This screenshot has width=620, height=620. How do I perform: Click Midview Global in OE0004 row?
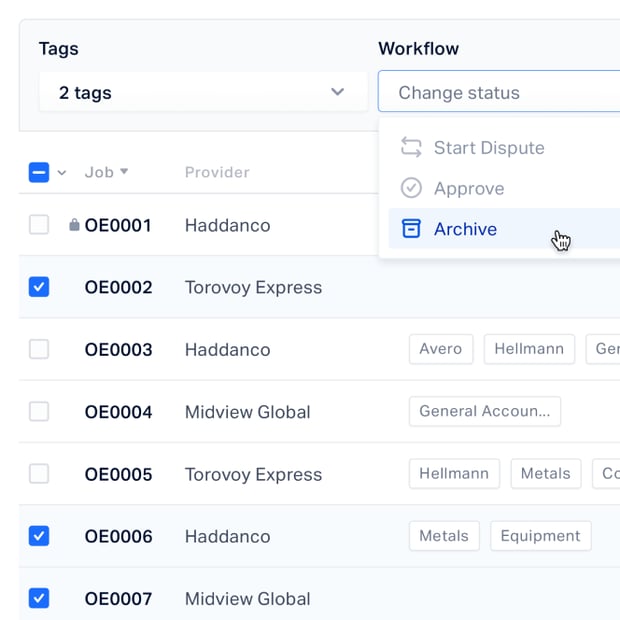[x=248, y=412]
